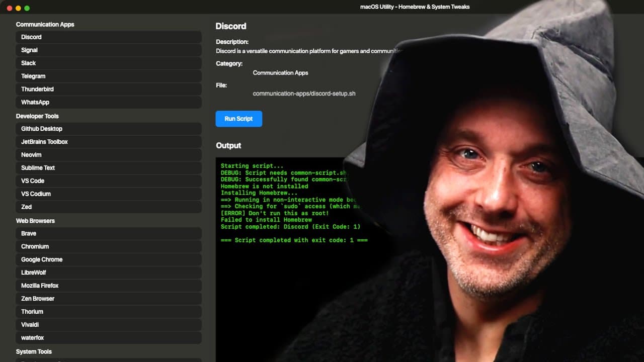The image size is (644, 362).
Task: Choose Chromium in the browser list
Action: pyautogui.click(x=109, y=246)
